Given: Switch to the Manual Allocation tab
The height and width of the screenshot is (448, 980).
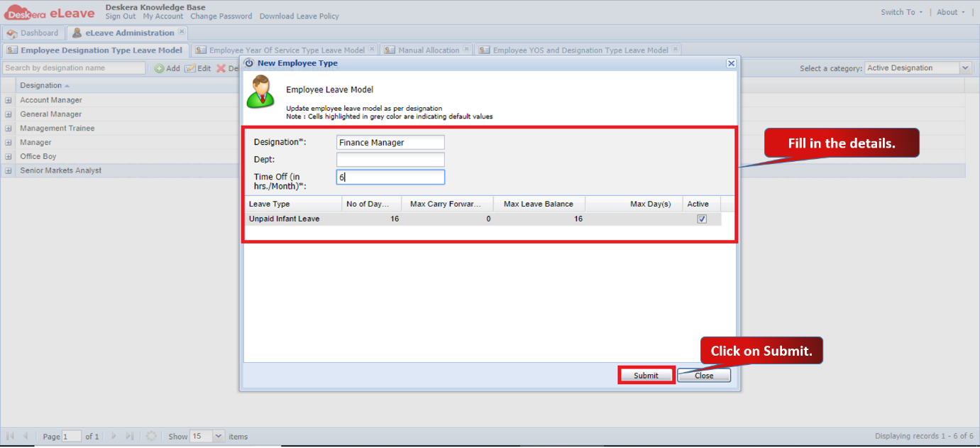Looking at the screenshot, I should [x=426, y=50].
